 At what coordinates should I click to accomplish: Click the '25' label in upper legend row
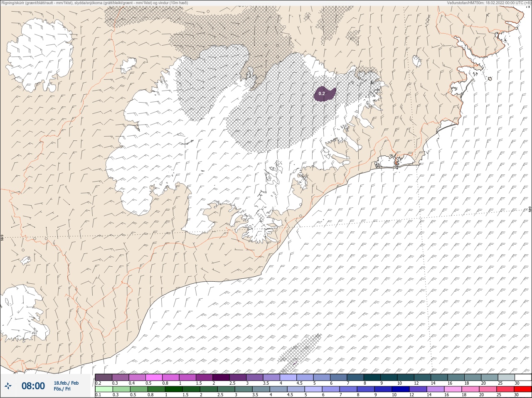click(x=500, y=383)
